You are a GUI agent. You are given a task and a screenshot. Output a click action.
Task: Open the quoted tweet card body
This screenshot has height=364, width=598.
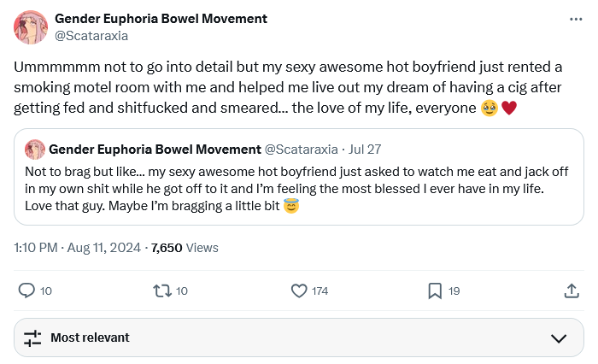point(299,190)
